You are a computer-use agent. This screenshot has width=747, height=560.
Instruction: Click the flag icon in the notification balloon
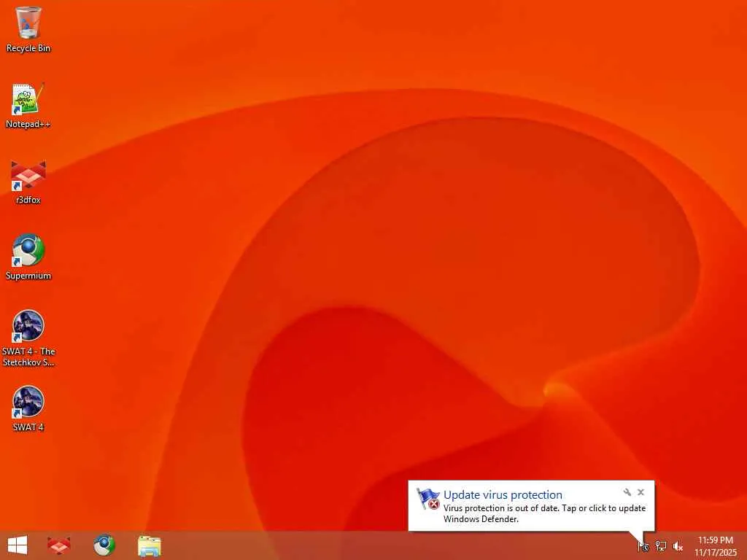[427, 499]
